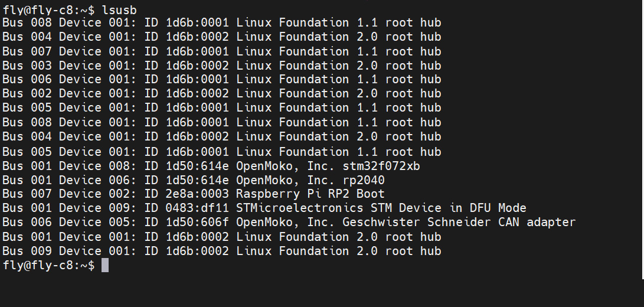The width and height of the screenshot is (644, 307).
Task: Click the Bus 001 Device 006 entry
Action: (70, 179)
